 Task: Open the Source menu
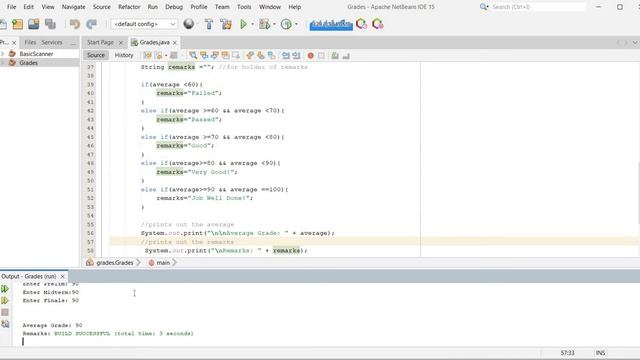pyautogui.click(x=102, y=7)
